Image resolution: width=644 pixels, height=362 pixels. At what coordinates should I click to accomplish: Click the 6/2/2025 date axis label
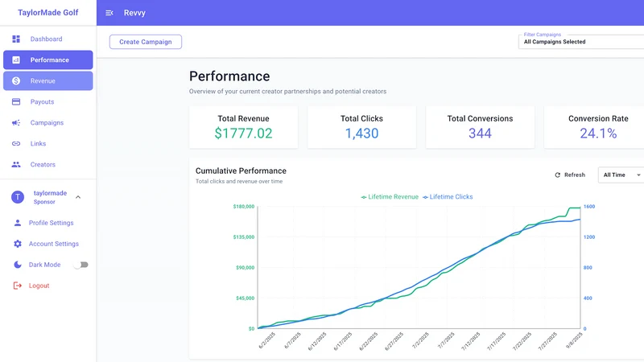coord(267,340)
